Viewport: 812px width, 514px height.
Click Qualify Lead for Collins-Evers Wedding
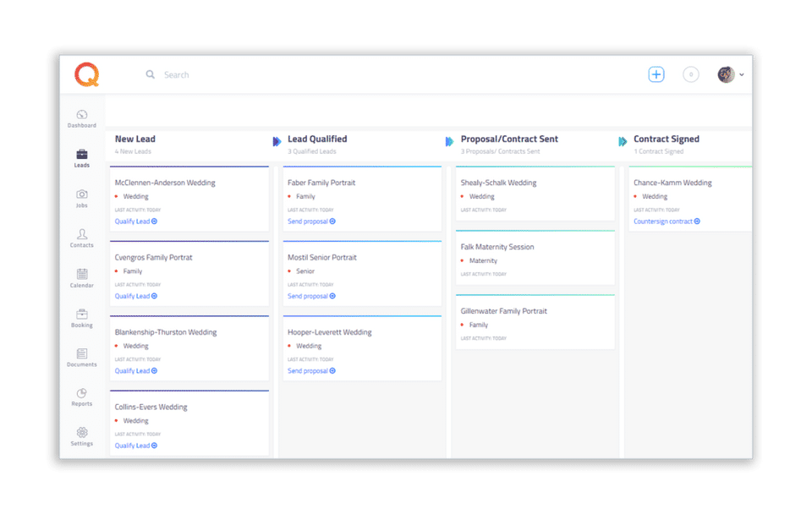click(x=135, y=446)
